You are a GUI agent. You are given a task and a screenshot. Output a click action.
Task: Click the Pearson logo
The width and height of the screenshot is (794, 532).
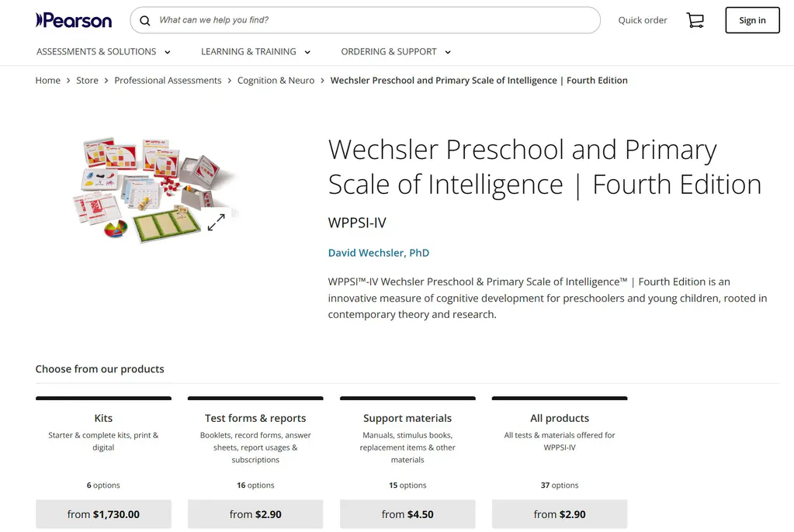tap(73, 20)
